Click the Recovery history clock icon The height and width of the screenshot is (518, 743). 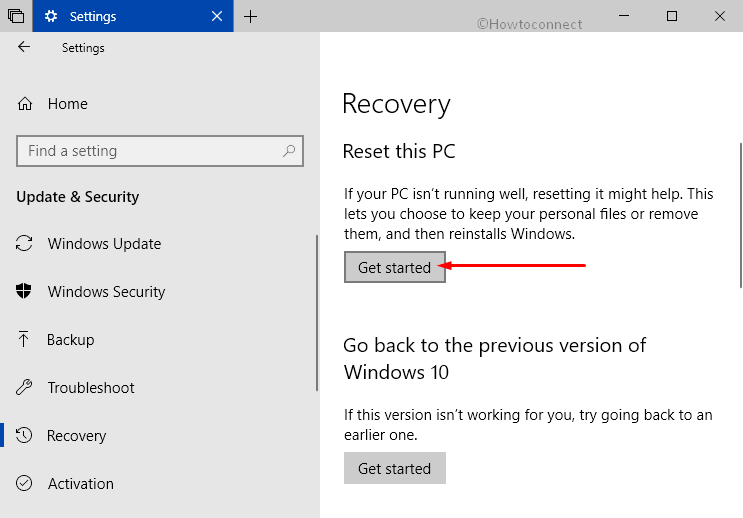pyautogui.click(x=24, y=435)
